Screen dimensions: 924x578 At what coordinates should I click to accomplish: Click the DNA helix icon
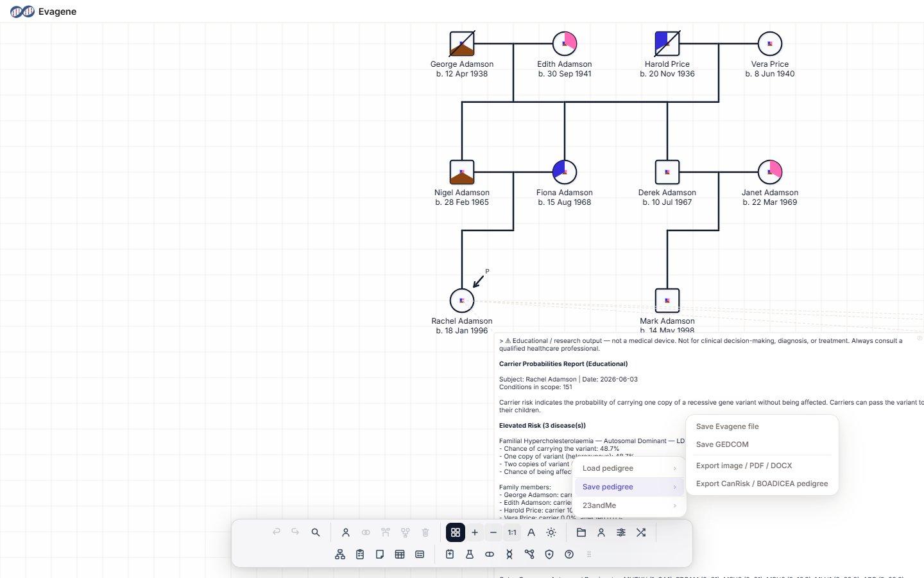(509, 554)
